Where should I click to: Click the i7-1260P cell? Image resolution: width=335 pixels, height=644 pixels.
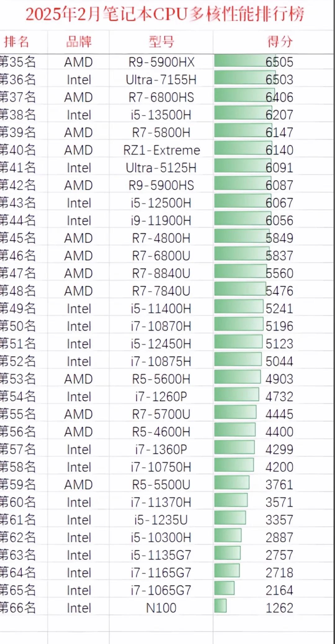(x=161, y=396)
